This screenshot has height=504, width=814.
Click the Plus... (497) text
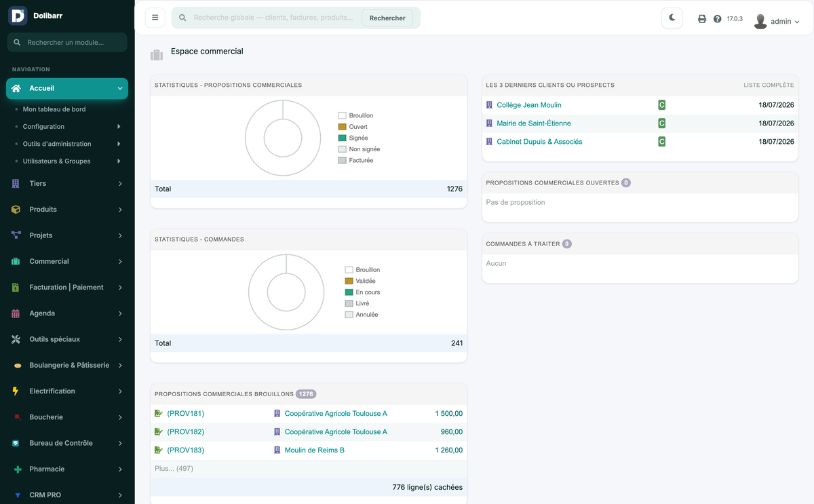[174, 469]
